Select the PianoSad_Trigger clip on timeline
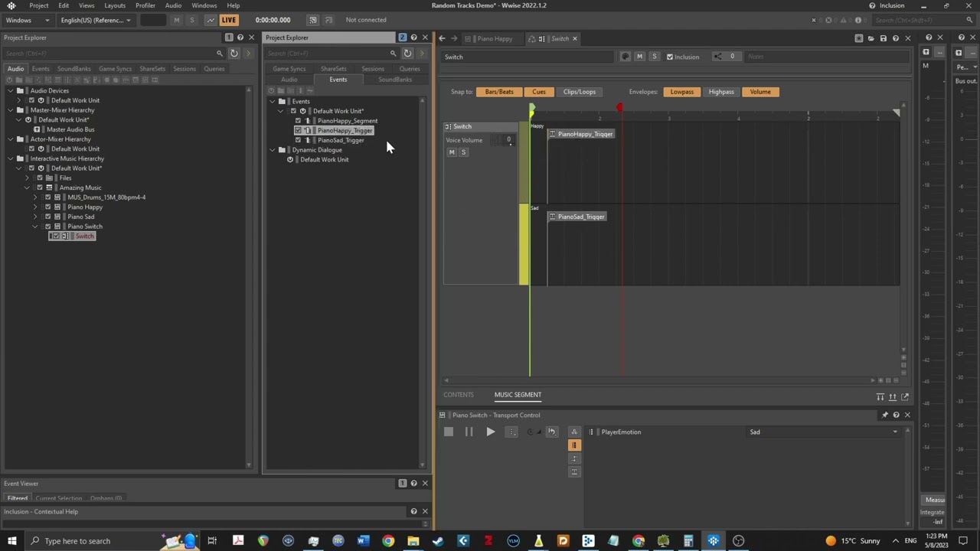Screen dimensions: 980x551 point(577,217)
